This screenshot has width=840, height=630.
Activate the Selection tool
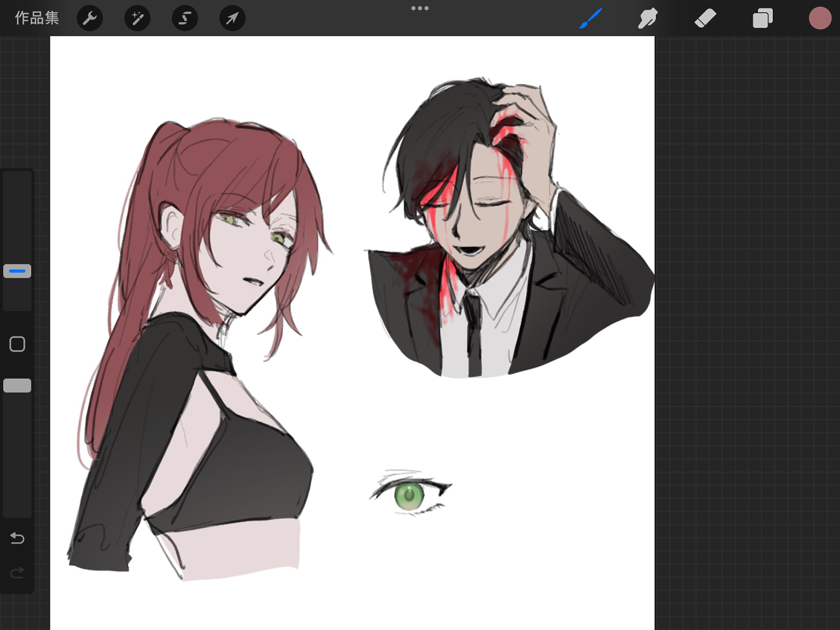pyautogui.click(x=185, y=18)
